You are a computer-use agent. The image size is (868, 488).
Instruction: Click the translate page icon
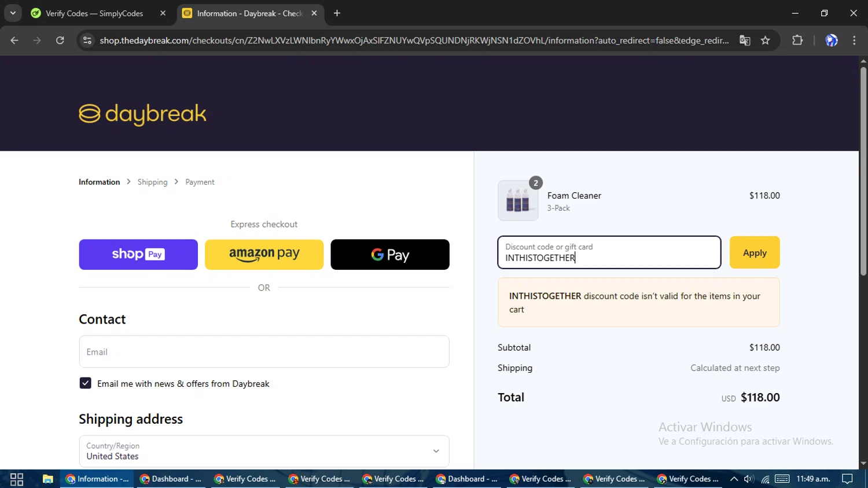click(x=745, y=41)
